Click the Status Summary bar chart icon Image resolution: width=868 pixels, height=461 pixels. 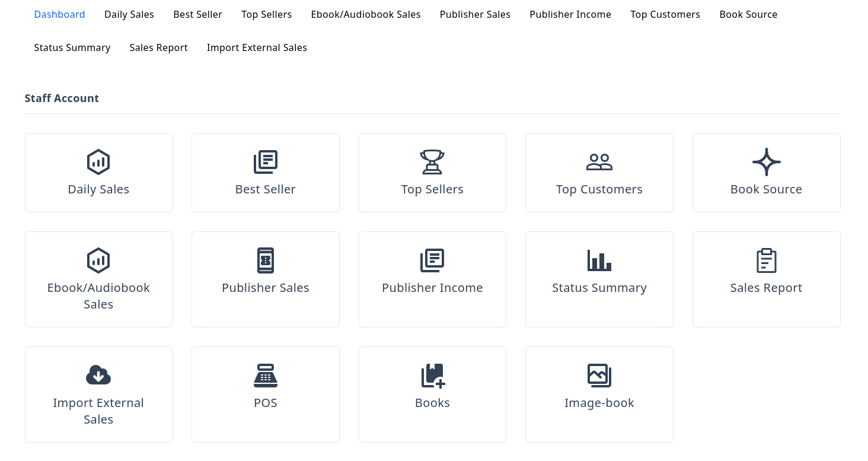click(x=599, y=260)
